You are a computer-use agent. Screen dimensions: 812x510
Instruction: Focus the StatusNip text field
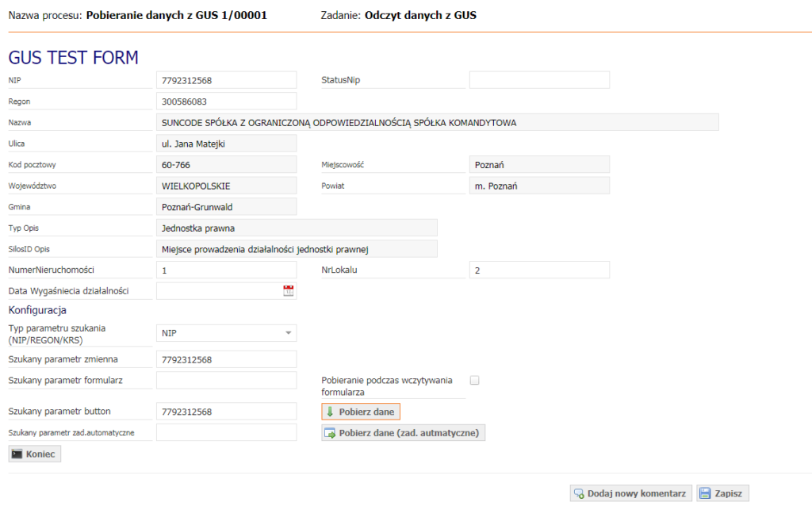(x=539, y=80)
